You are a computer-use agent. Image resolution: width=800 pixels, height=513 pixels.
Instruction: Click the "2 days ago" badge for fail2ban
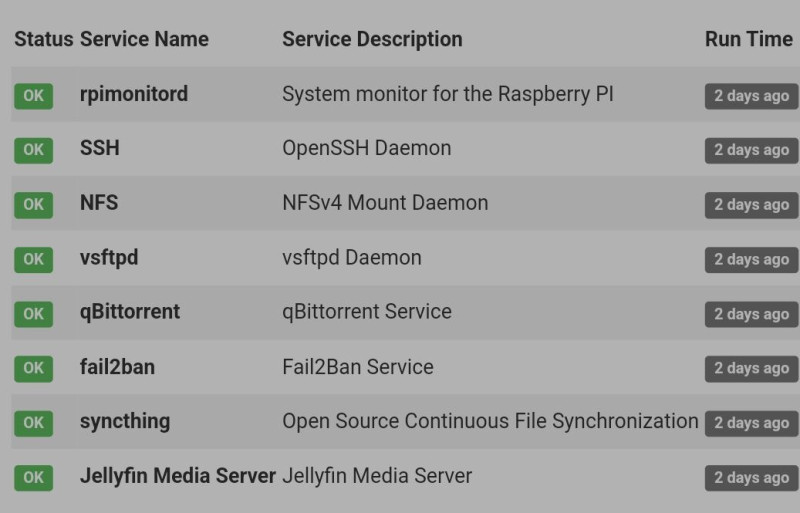pyautogui.click(x=751, y=368)
